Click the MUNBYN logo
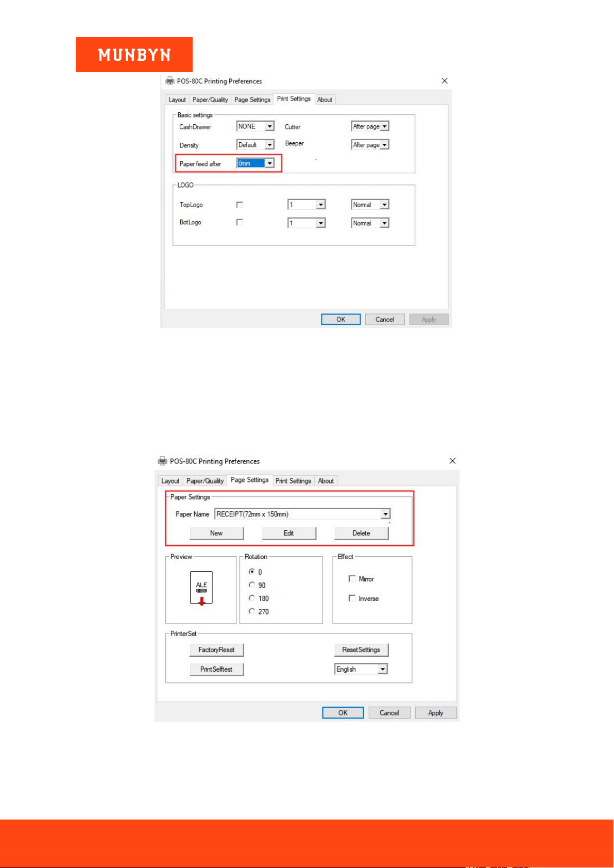Image resolution: width=614 pixels, height=868 pixels. point(134,55)
